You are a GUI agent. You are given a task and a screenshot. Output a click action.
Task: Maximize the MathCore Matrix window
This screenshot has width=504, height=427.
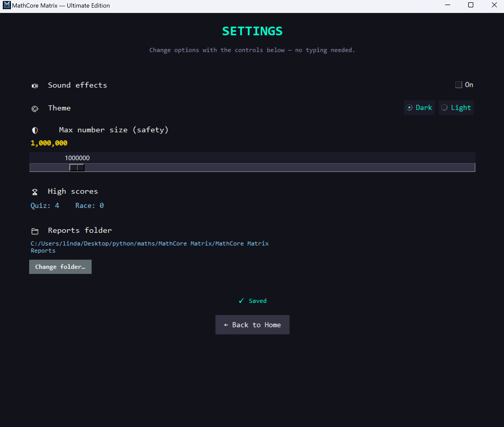[471, 5]
